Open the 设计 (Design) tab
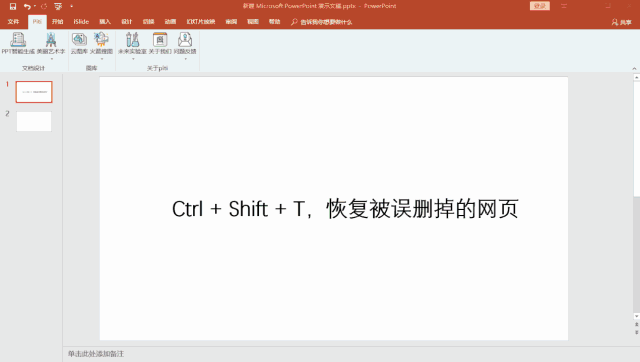The width and height of the screenshot is (640, 362). 127,22
